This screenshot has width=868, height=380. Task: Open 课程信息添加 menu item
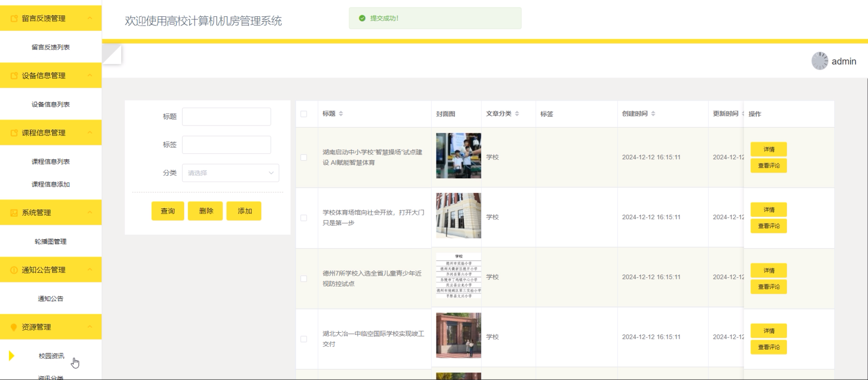[x=51, y=184]
